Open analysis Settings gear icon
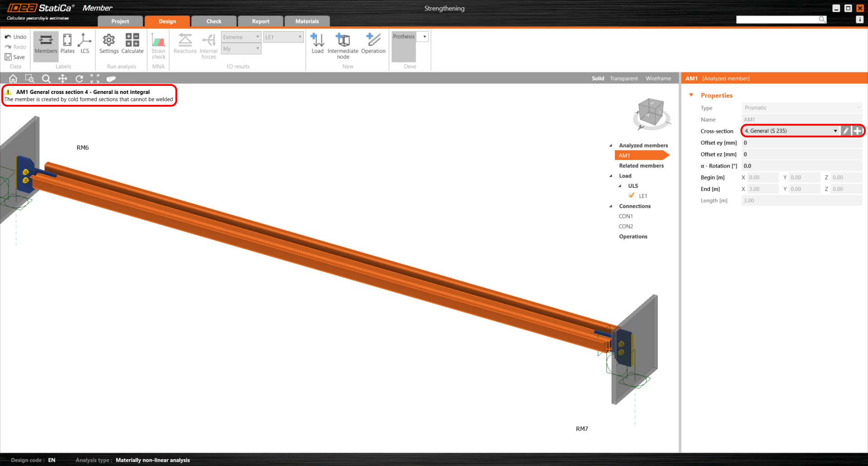 pyautogui.click(x=108, y=43)
